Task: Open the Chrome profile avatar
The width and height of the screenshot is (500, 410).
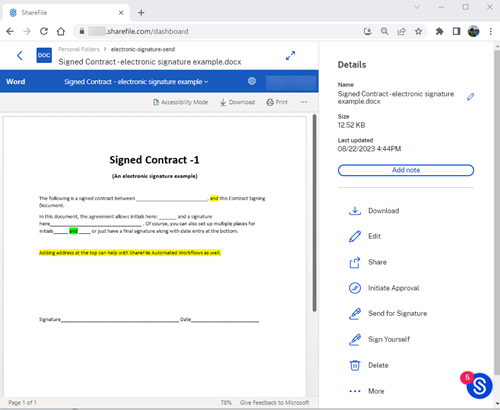Action: [x=473, y=31]
